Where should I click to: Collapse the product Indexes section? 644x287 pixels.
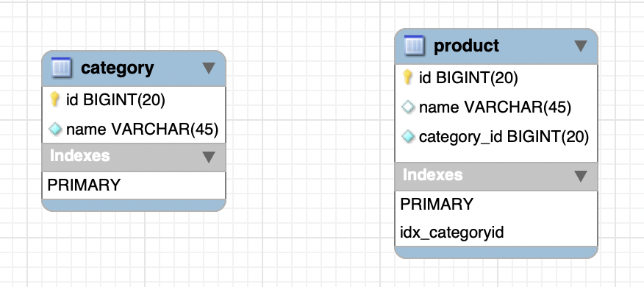(580, 176)
